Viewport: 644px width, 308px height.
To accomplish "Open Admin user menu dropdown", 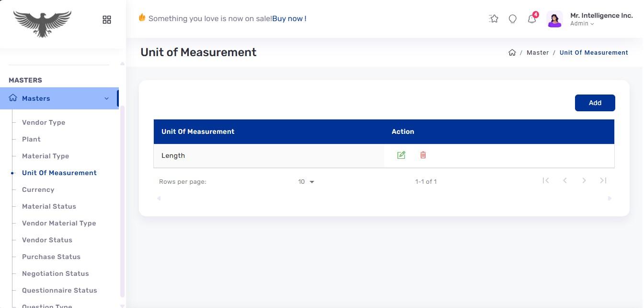I will click(x=582, y=24).
